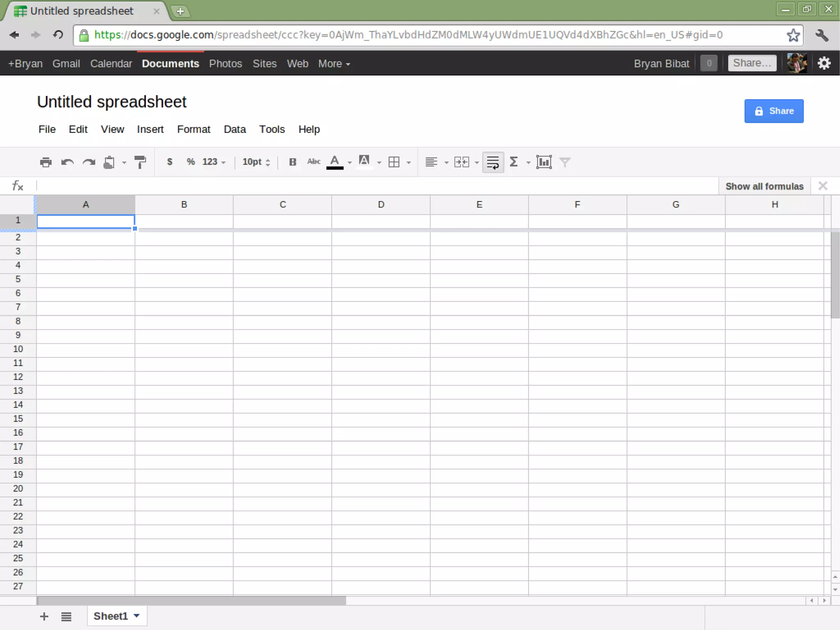Click the Filter funnel icon
The height and width of the screenshot is (630, 840).
(x=565, y=162)
